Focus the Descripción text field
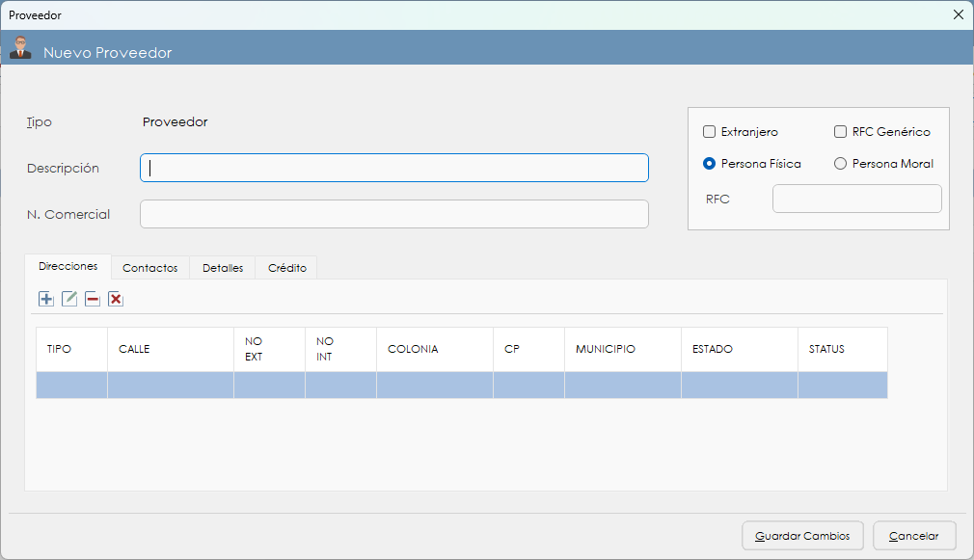This screenshot has height=560, width=974. (x=394, y=168)
